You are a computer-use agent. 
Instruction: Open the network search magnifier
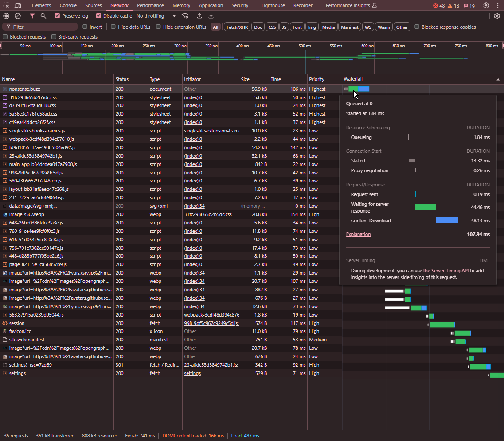point(43,16)
